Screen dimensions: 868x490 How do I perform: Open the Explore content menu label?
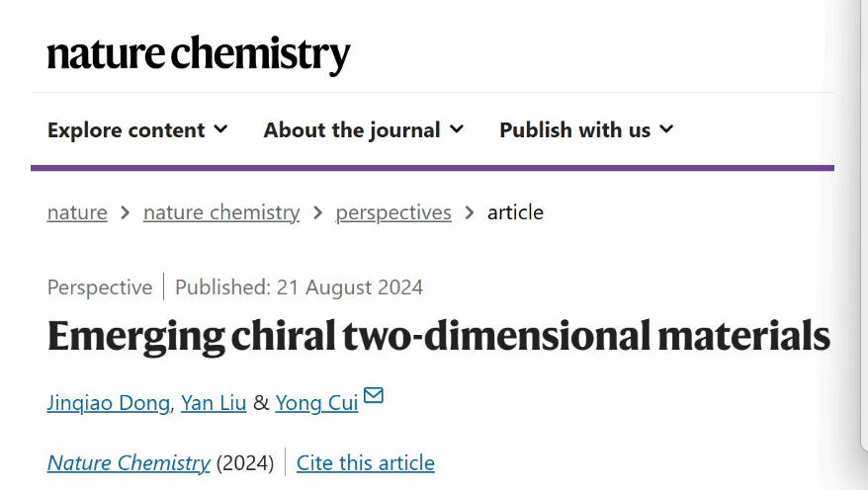pyautogui.click(x=126, y=130)
